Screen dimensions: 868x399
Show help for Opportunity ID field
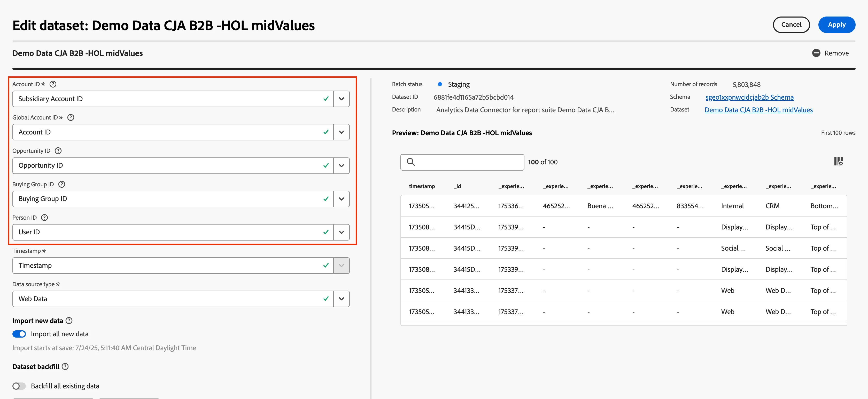tap(58, 151)
